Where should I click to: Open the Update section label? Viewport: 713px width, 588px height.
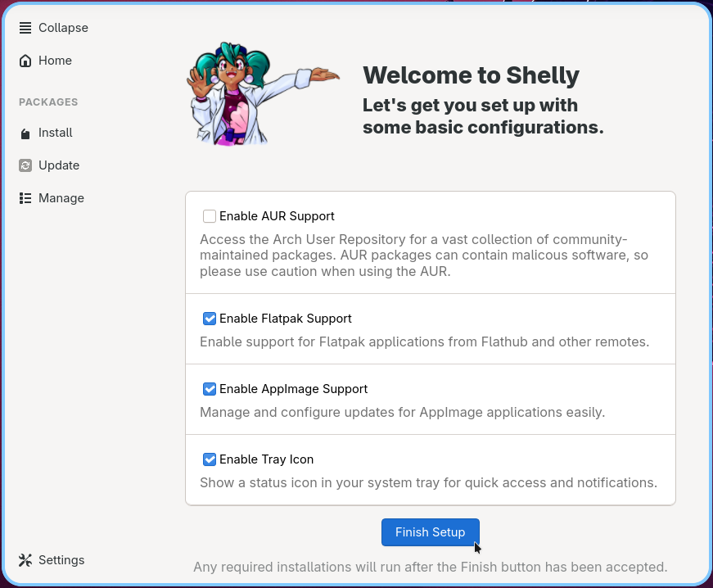[x=59, y=165]
